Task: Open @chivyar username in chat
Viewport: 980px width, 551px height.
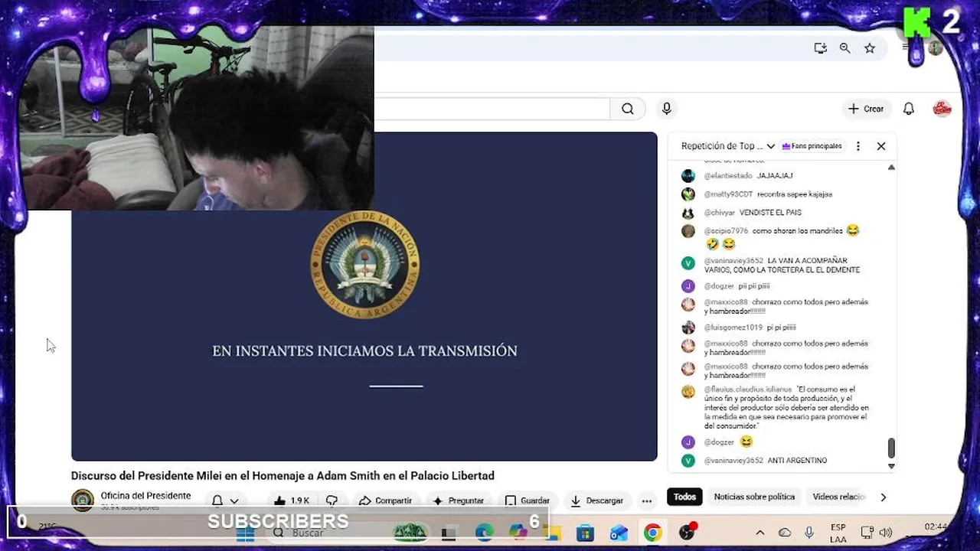Action: tap(720, 213)
